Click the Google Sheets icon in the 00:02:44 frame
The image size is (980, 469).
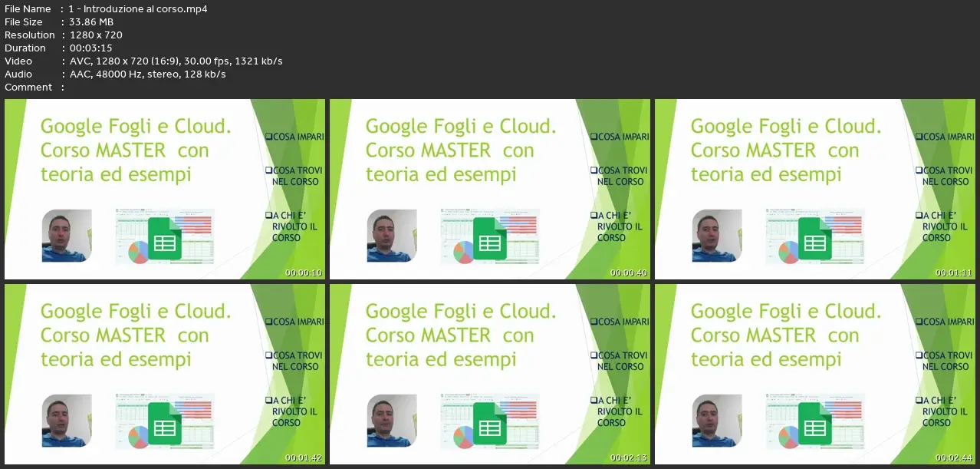[814, 424]
